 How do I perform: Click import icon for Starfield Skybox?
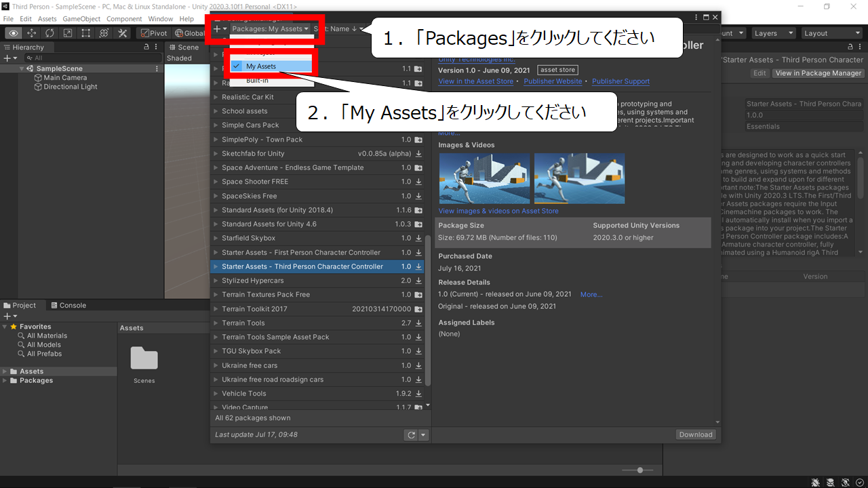[x=418, y=239]
